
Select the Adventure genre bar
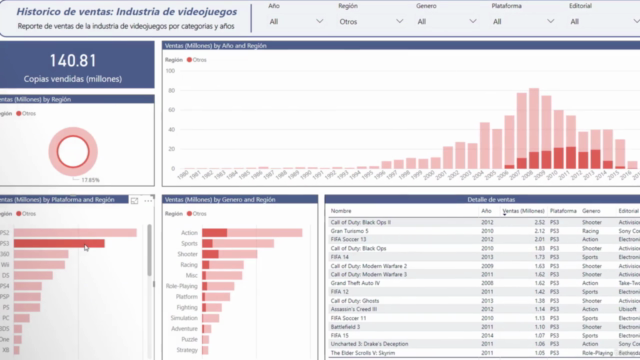pos(207,329)
